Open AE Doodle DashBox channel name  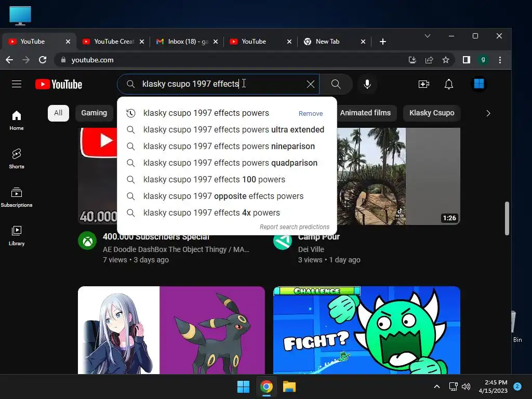(x=176, y=249)
